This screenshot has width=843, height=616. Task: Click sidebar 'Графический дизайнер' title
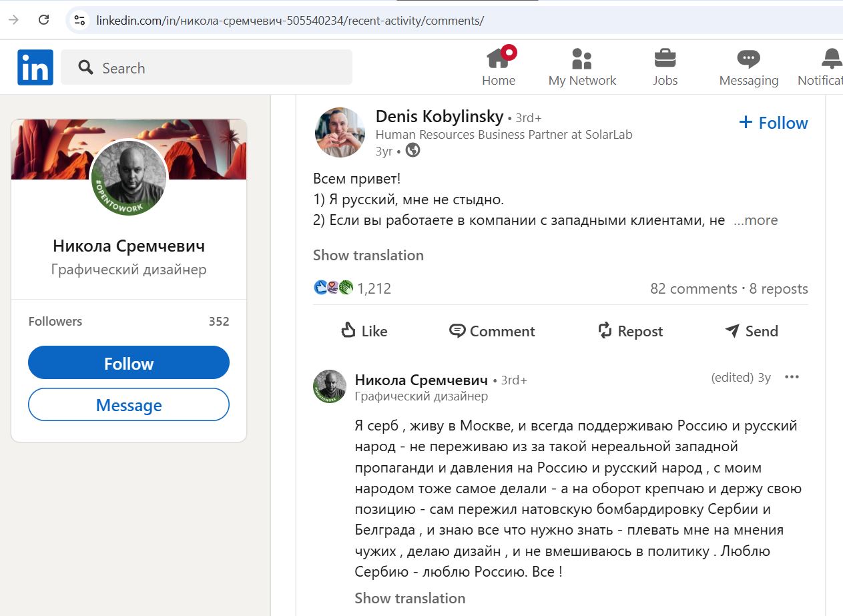[x=129, y=270]
